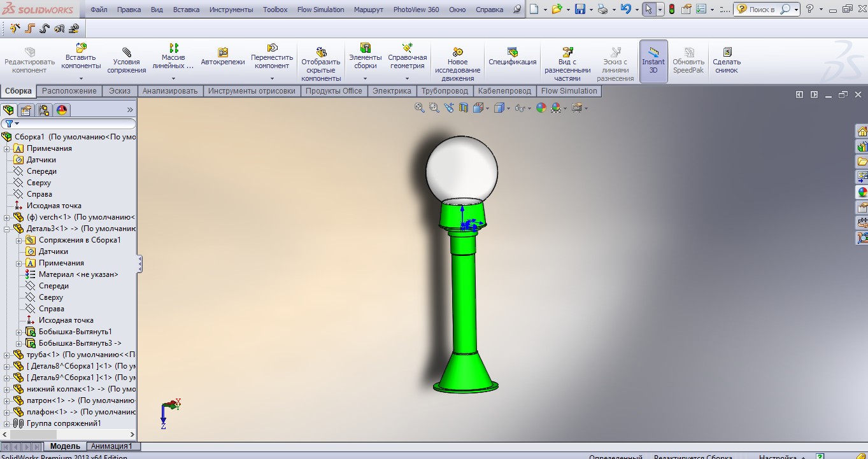Select the Mate (Условия сопряжения) tool

[x=127, y=61]
